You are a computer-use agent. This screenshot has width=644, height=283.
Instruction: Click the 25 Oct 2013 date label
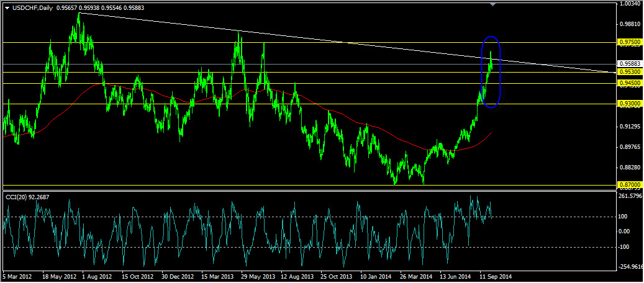pyautogui.click(x=337, y=276)
